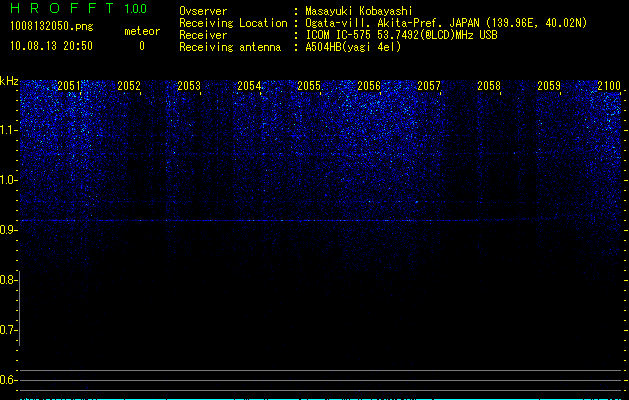Click time marker 2055
The image size is (629, 400).
309,86
